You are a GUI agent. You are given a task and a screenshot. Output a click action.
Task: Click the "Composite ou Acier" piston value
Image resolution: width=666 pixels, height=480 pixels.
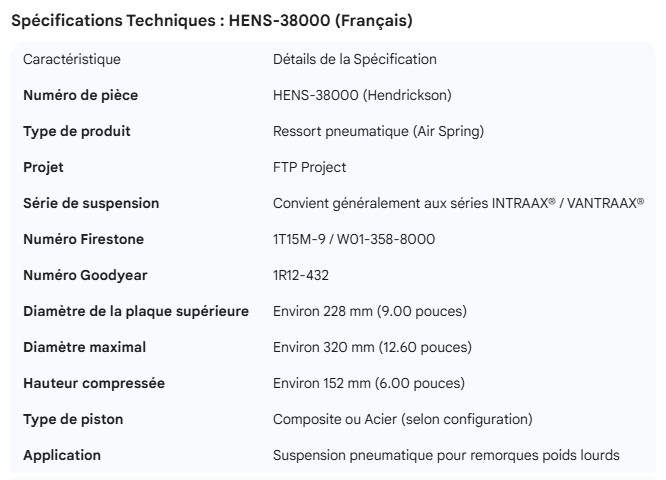[403, 419]
